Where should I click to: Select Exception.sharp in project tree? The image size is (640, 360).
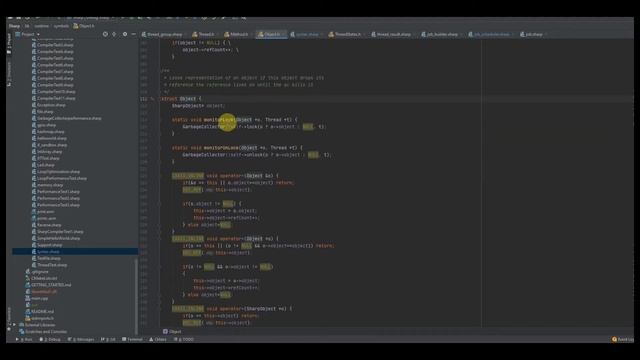click(x=51, y=105)
